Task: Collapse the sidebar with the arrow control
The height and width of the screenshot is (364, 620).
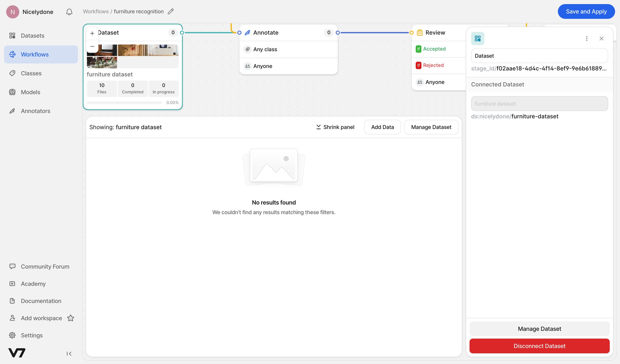Action: click(69, 353)
